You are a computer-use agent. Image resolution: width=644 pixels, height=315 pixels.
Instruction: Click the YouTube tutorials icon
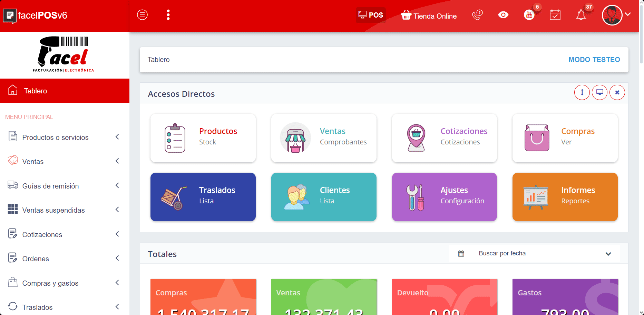pos(529,15)
